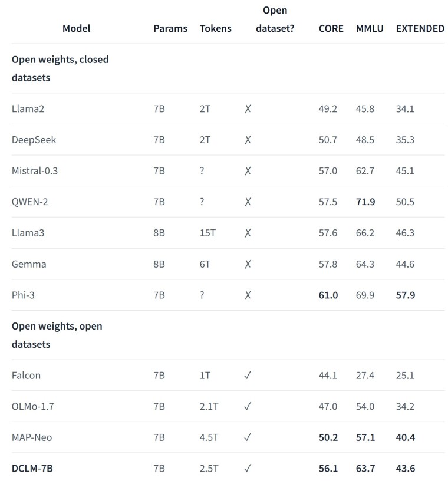This screenshot has width=448, height=484.
Task: Click the checkmark in Falcon row
Action: coord(248,376)
